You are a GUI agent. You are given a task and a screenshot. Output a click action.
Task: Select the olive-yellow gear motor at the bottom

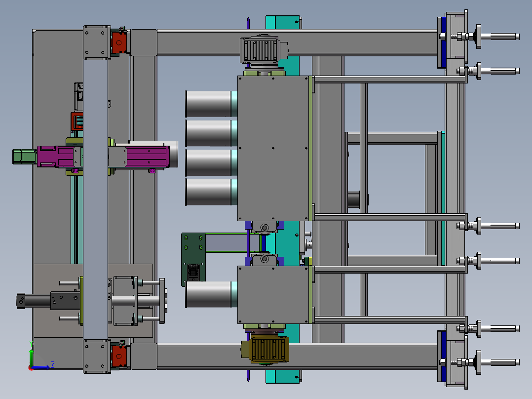coord(265,349)
